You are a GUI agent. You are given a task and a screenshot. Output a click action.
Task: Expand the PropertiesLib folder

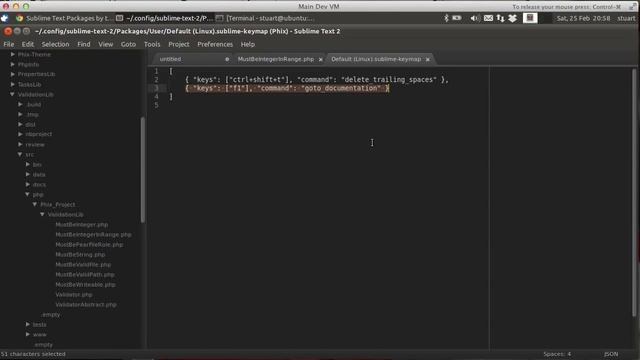point(13,74)
